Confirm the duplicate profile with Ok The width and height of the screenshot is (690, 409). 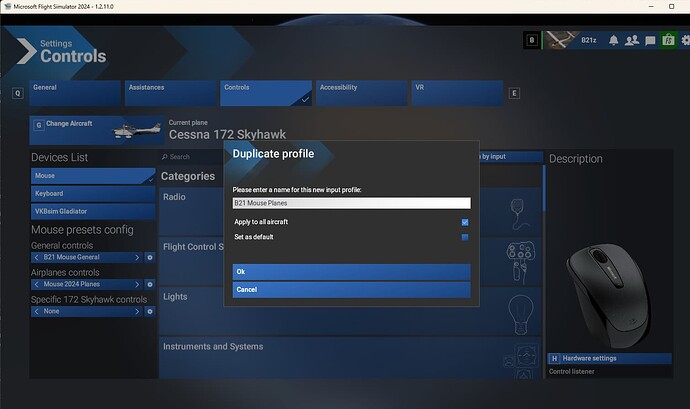click(x=352, y=272)
